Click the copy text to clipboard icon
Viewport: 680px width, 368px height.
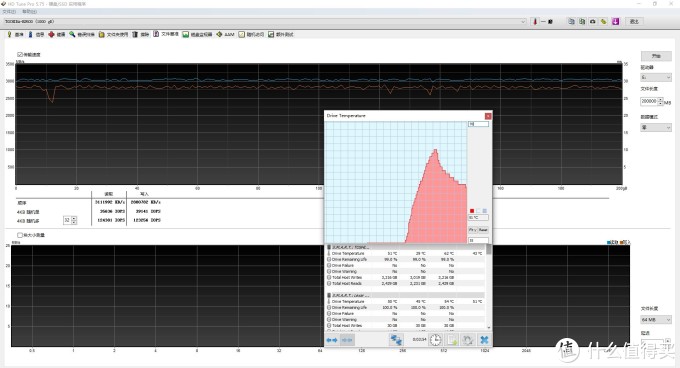pos(571,21)
